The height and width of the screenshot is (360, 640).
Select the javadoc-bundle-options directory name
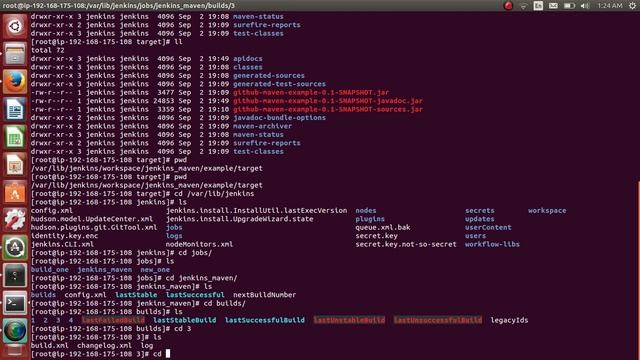pos(279,118)
